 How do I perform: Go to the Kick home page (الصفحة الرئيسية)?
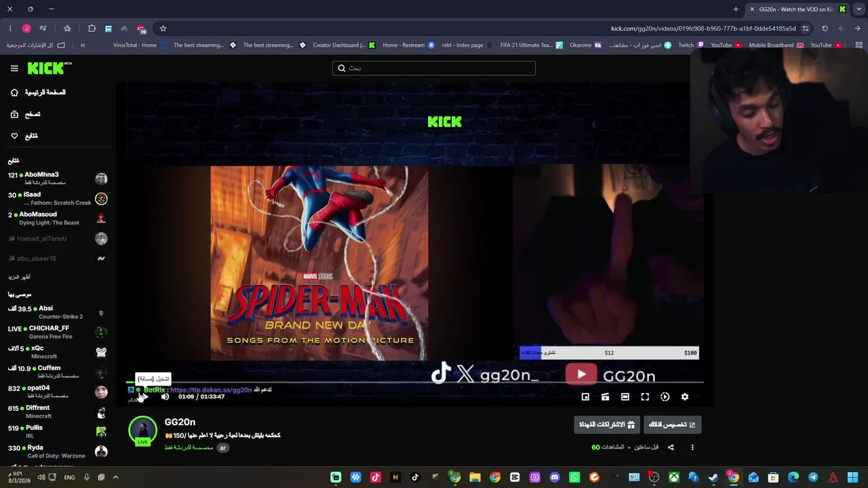[x=39, y=92]
